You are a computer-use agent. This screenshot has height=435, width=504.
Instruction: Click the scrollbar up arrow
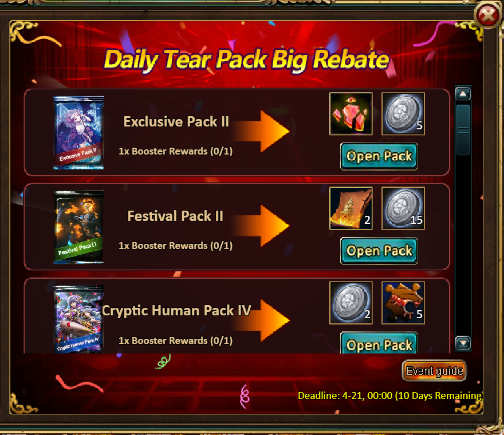pyautogui.click(x=463, y=94)
